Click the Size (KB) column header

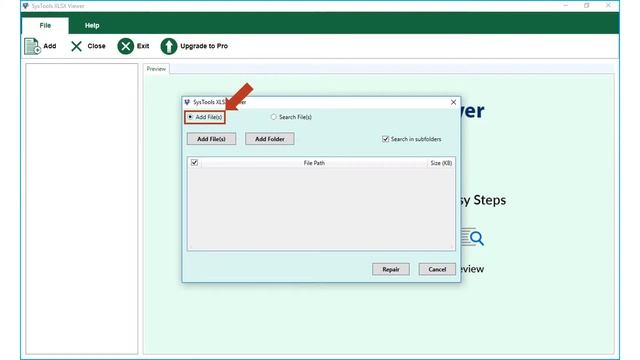(x=441, y=163)
